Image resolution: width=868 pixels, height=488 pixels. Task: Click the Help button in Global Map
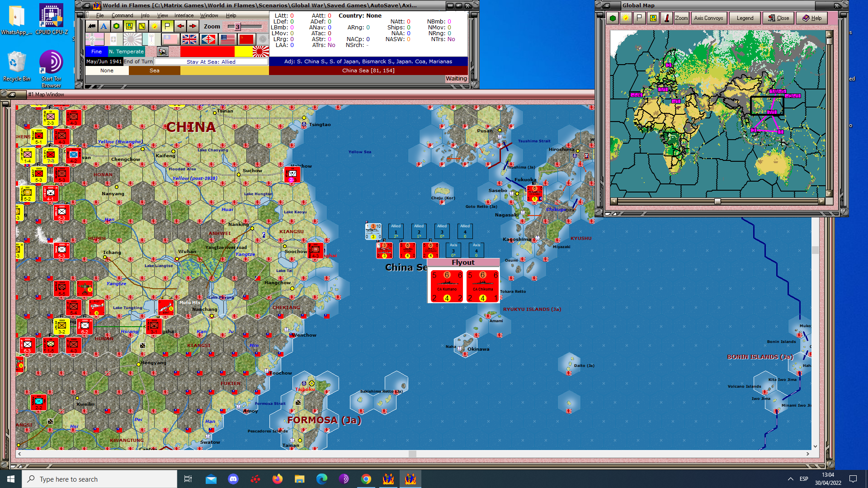(812, 18)
